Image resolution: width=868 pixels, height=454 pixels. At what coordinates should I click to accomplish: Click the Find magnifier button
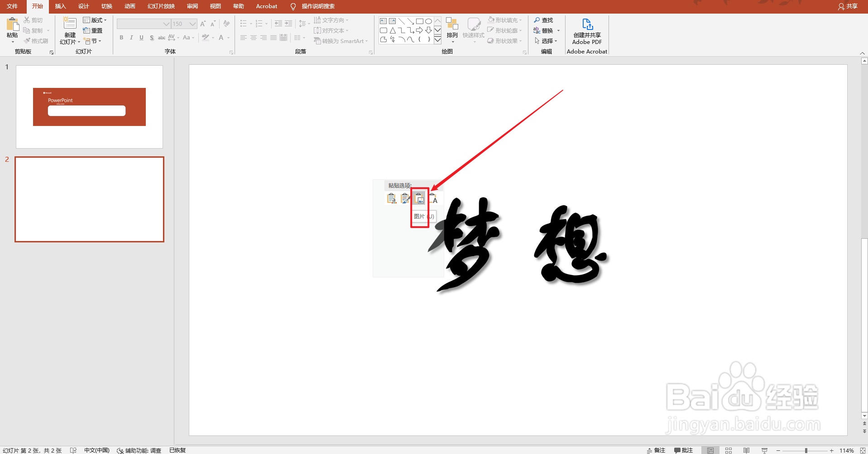pos(543,20)
